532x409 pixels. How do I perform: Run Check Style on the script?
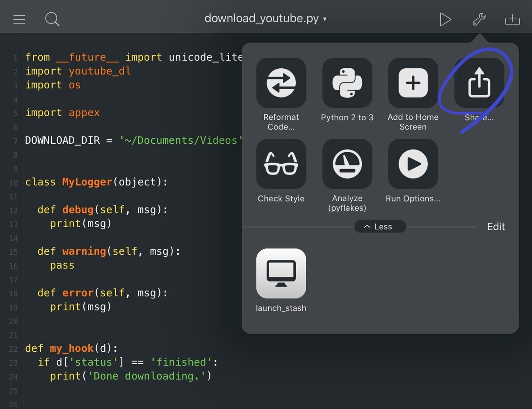point(281,164)
